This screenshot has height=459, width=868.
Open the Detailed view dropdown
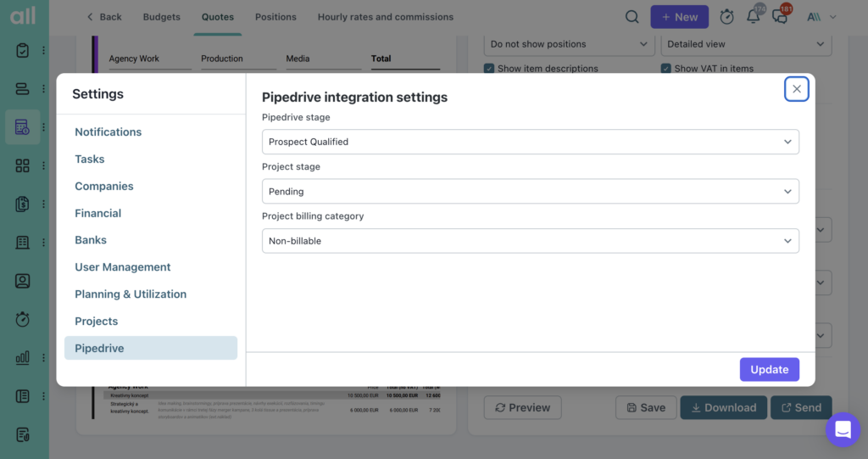[746, 44]
